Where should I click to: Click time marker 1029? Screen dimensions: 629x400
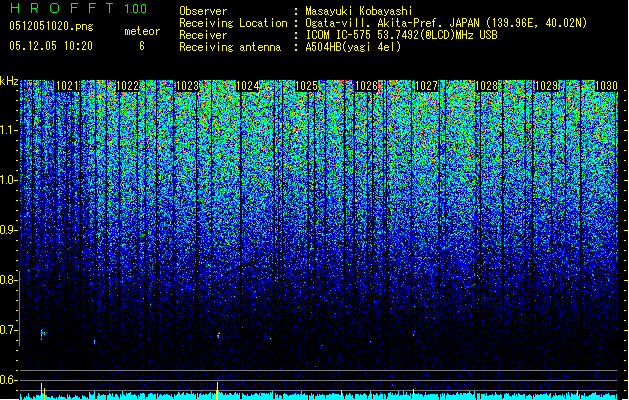click(546, 86)
